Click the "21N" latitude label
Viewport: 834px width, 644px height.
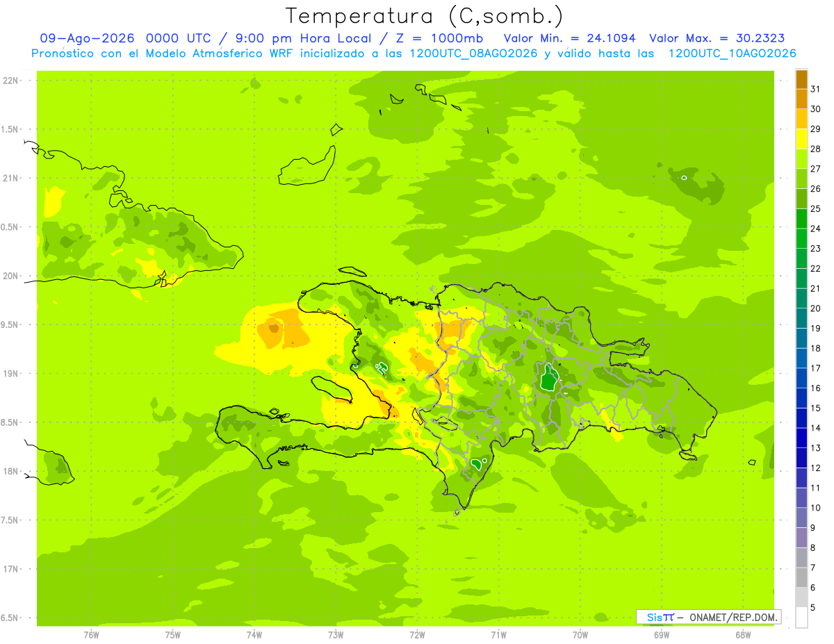point(11,178)
